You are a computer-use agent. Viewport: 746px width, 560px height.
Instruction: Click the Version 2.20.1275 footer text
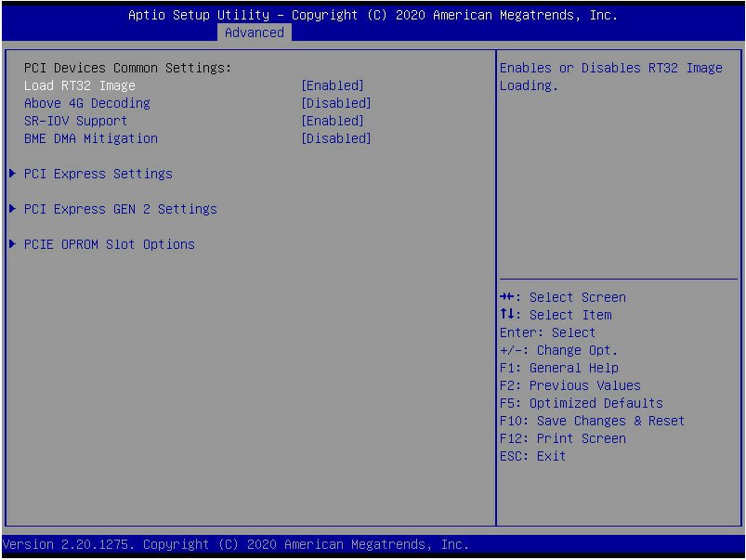pos(236,544)
